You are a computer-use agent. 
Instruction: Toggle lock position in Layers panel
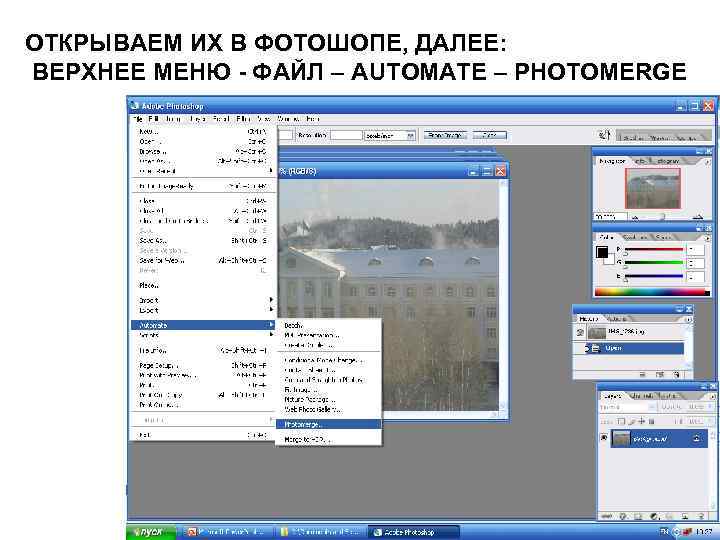pyautogui.click(x=641, y=421)
